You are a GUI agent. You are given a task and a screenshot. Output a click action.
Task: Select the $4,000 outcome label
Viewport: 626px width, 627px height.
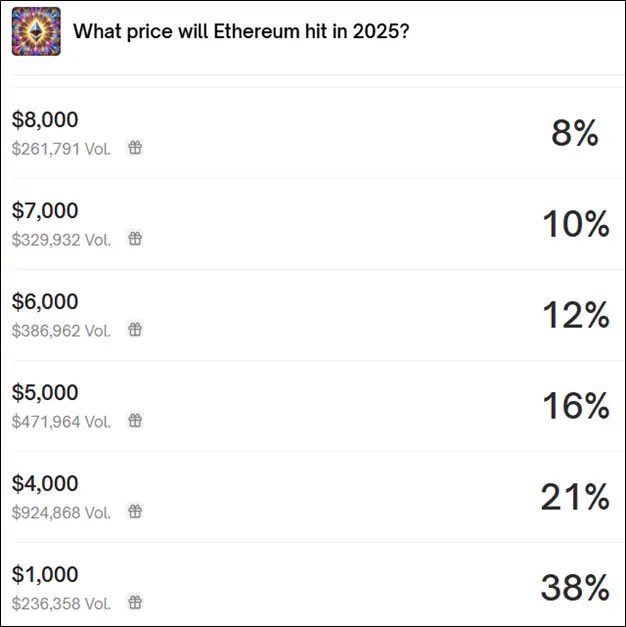pyautogui.click(x=45, y=483)
